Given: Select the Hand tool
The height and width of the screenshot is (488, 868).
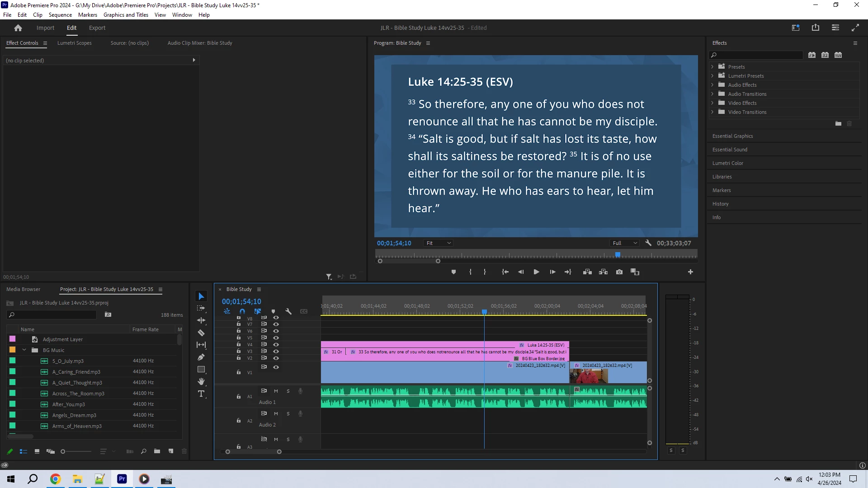Looking at the screenshot, I should tap(201, 382).
